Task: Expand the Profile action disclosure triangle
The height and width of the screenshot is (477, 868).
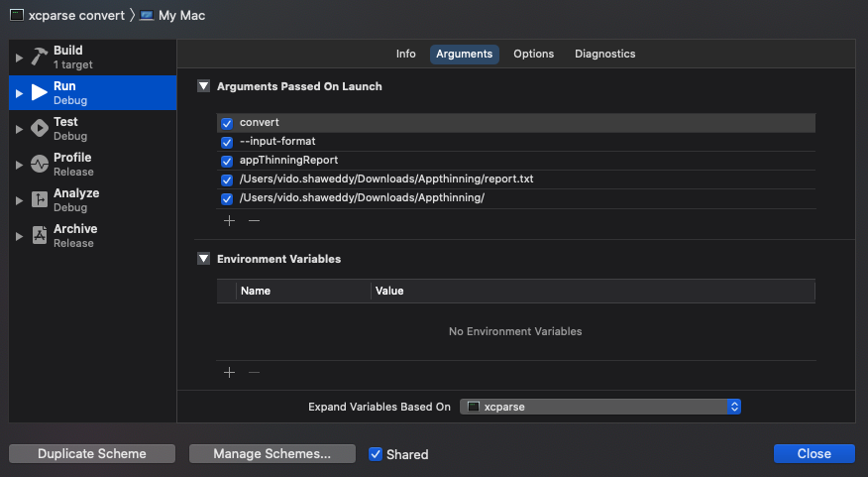Action: coord(20,165)
